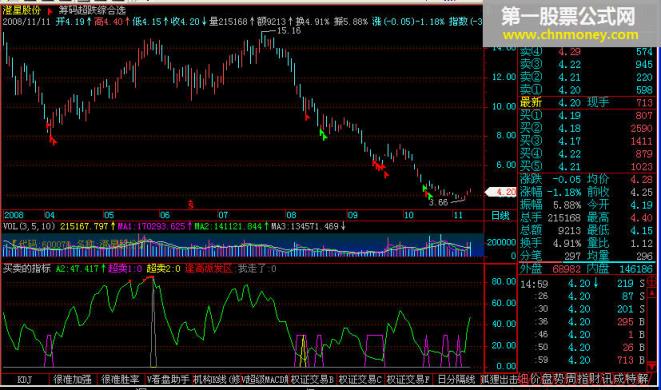Select the 特 tab in the side panel
Image resolution: width=661 pixels, height=390 pixels.
click(630, 379)
